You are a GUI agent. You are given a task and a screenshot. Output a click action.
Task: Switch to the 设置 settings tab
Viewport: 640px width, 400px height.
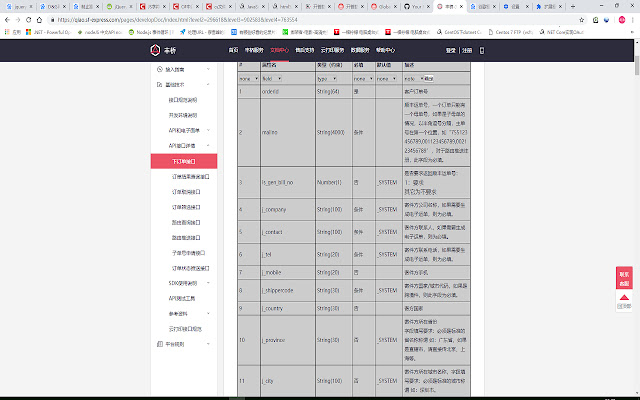[516, 7]
